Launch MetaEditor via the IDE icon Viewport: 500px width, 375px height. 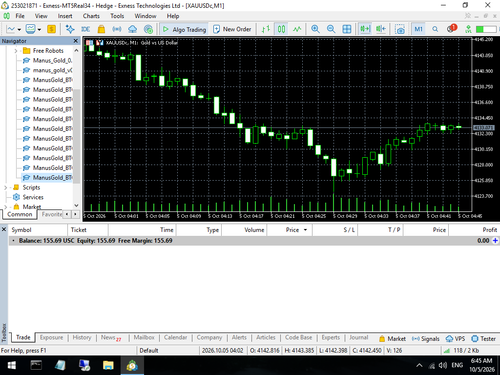[86, 29]
